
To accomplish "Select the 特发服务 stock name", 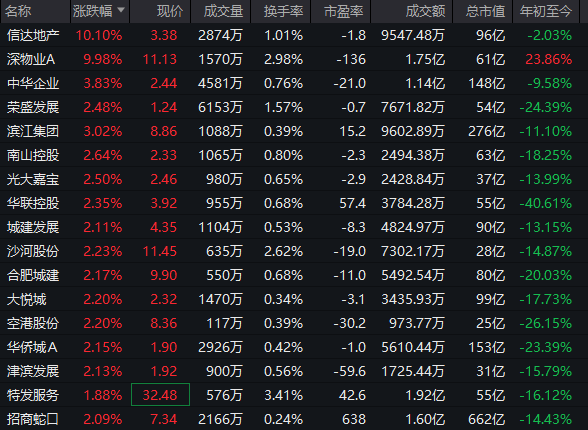I will [x=33, y=395].
